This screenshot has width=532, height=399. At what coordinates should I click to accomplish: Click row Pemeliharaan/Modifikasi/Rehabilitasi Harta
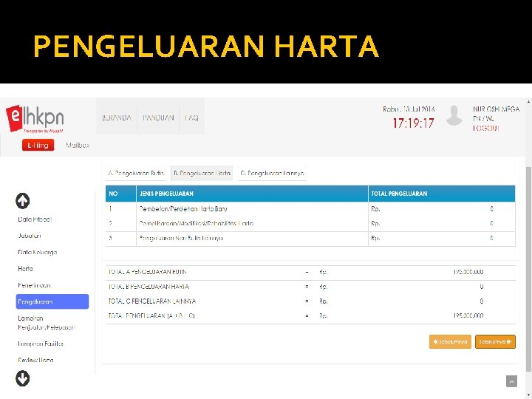[310, 224]
